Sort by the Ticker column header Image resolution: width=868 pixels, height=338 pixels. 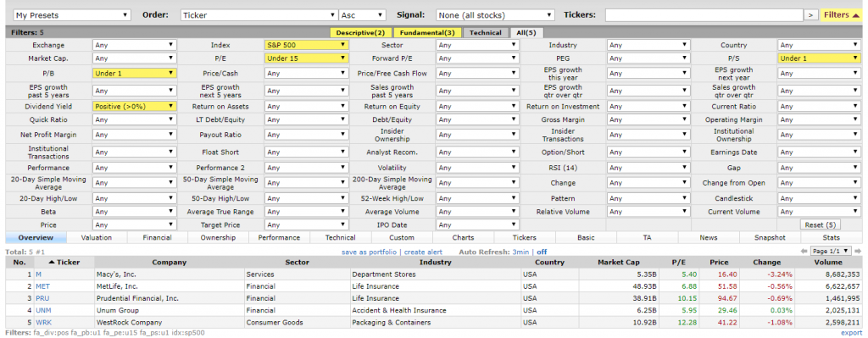point(64,263)
